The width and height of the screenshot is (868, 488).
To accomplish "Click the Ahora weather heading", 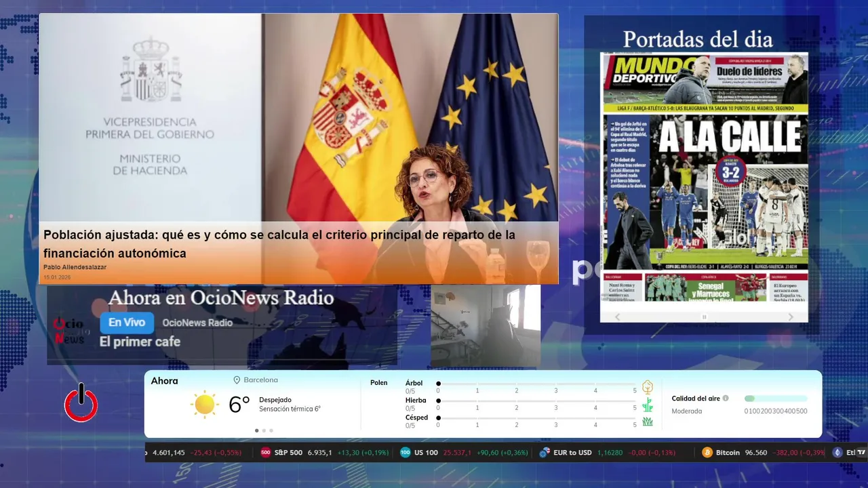I will (165, 381).
